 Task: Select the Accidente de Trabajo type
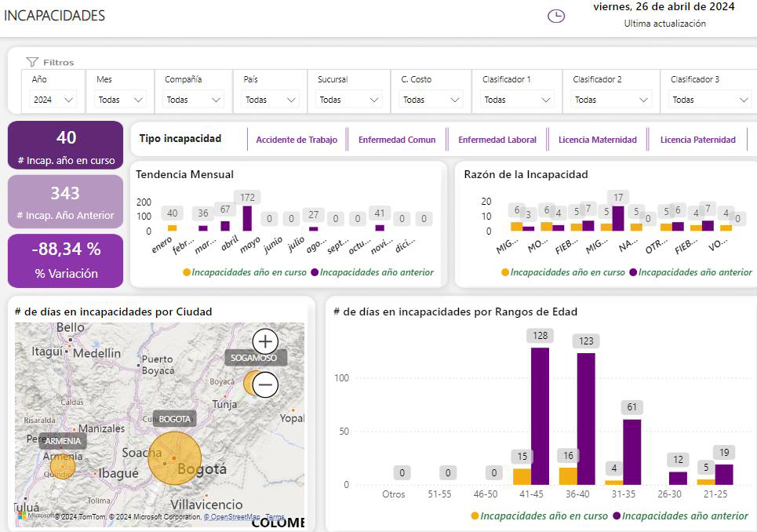pyautogui.click(x=297, y=140)
